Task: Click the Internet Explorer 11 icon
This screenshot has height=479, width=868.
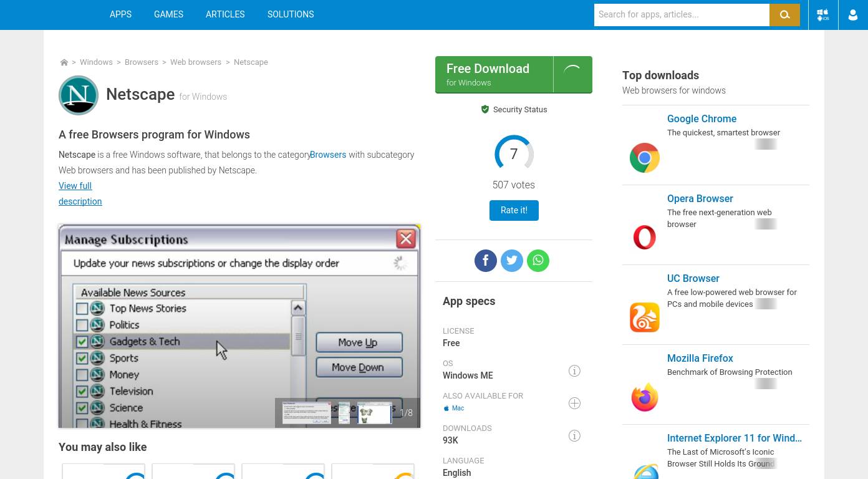Action: point(645,471)
